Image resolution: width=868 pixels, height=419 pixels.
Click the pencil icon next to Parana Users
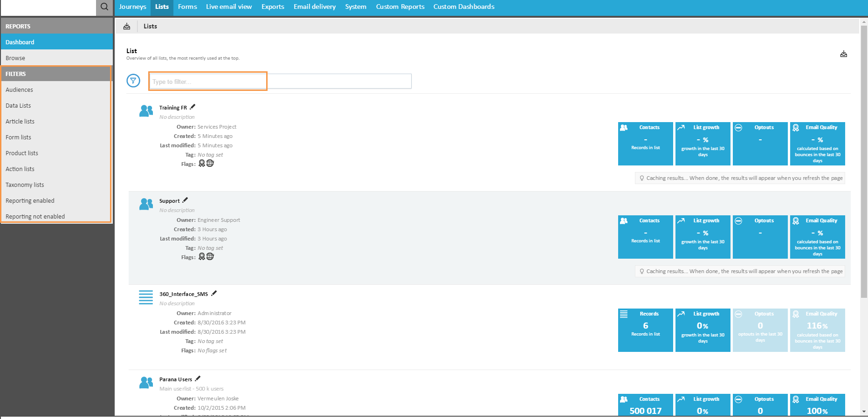pos(198,379)
